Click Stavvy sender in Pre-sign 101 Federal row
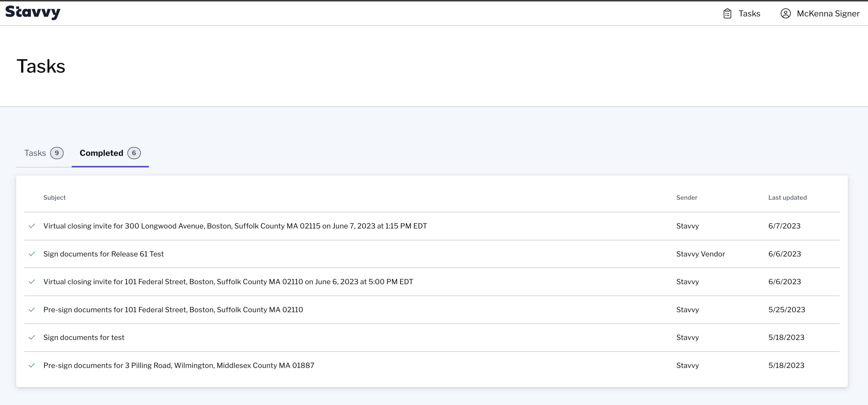Screen dimensions: 868x405 point(687,310)
